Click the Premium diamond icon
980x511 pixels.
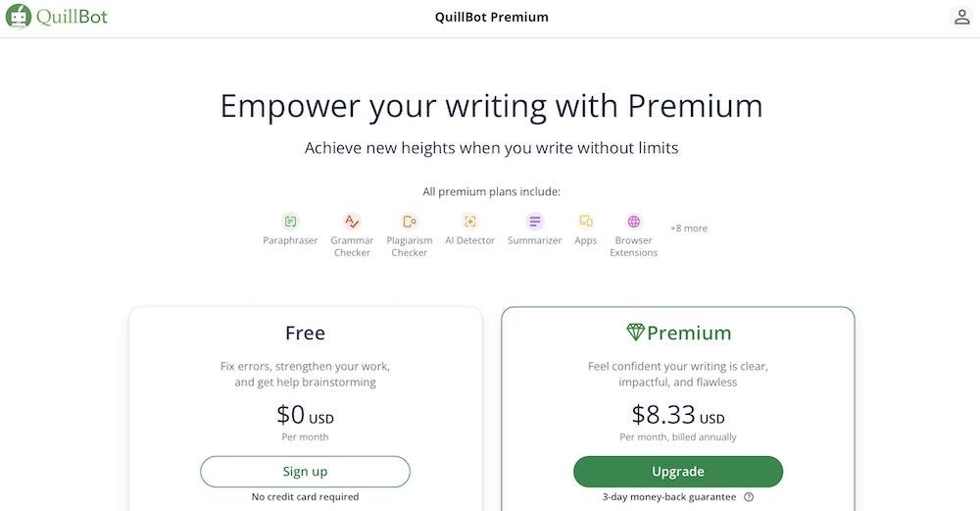pos(635,332)
